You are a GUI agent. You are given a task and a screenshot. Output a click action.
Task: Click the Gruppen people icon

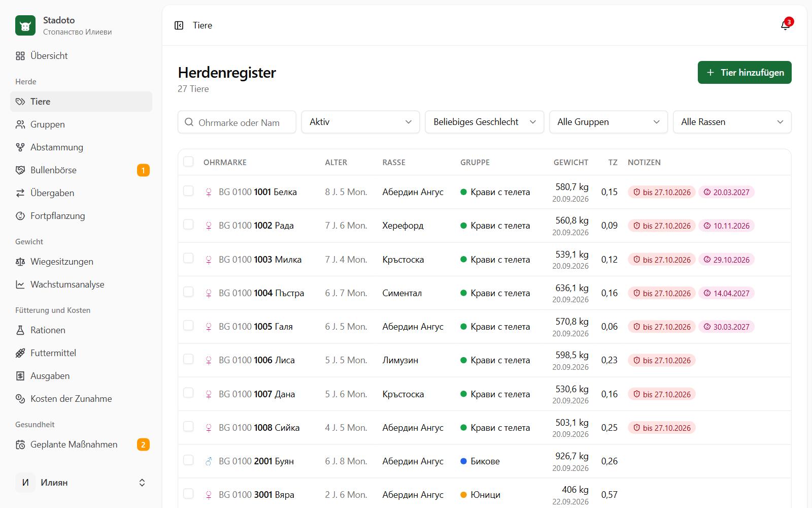pos(20,124)
